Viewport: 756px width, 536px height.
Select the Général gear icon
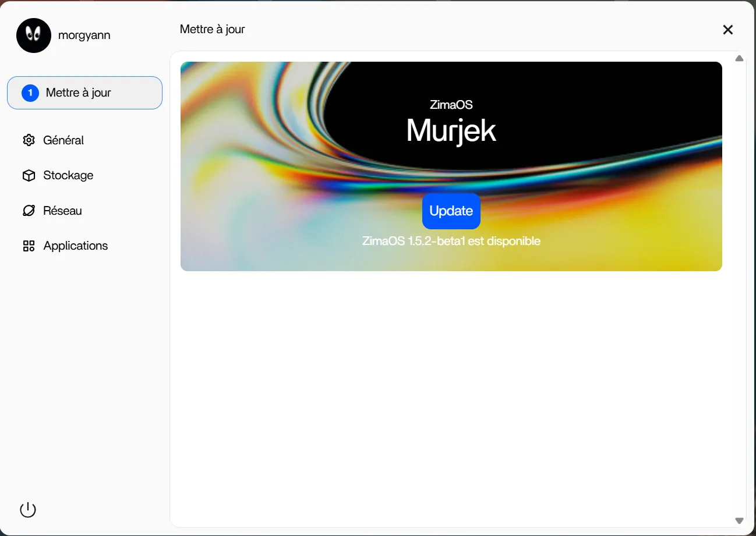point(29,140)
